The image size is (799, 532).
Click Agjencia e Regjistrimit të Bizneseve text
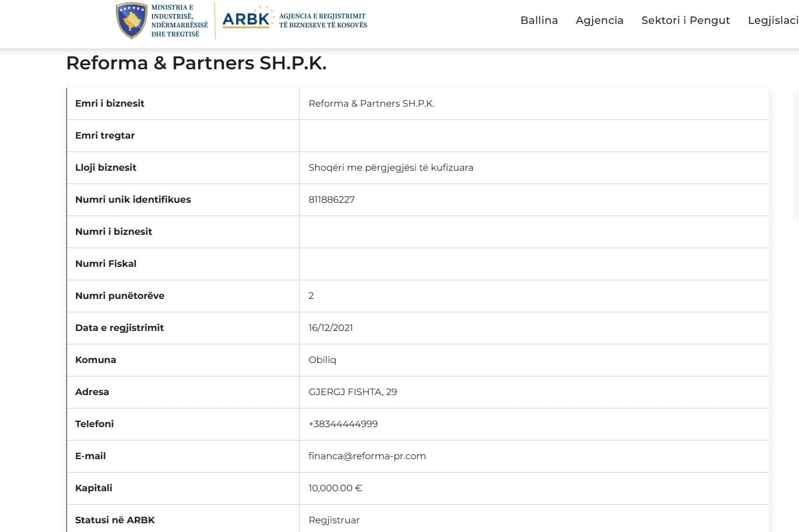(322, 21)
